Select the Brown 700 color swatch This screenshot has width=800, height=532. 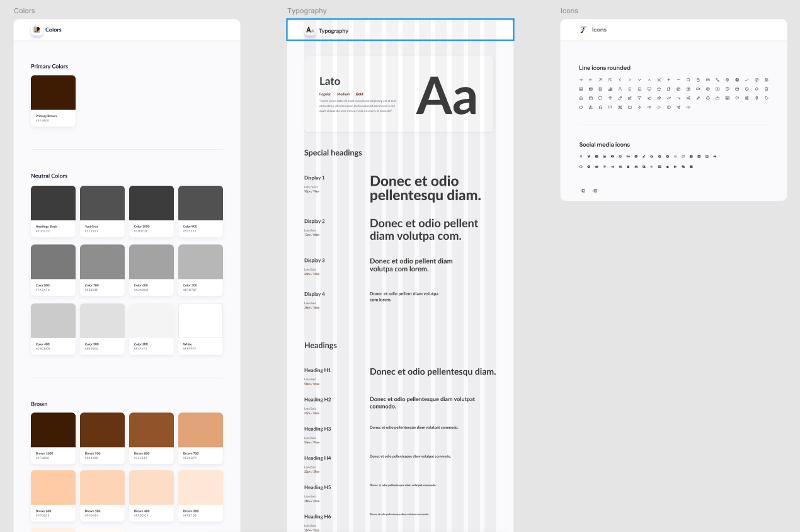[200, 429]
